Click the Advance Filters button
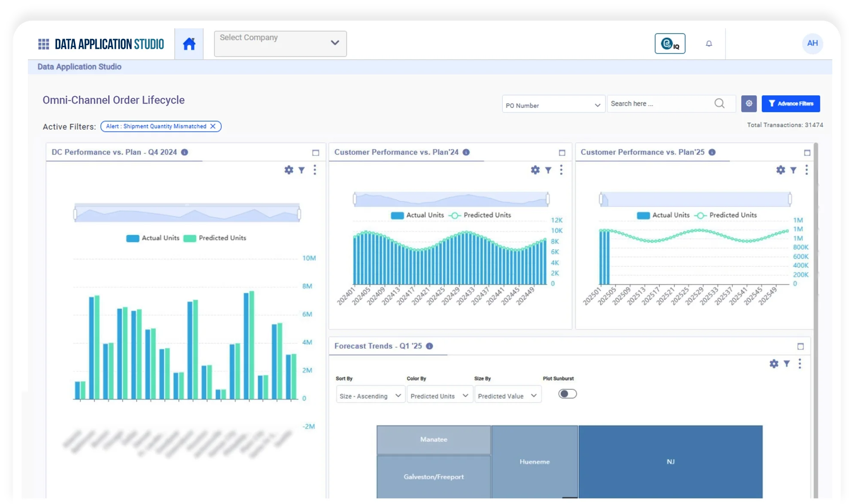Screen dimensions: 854x504 [790, 103]
